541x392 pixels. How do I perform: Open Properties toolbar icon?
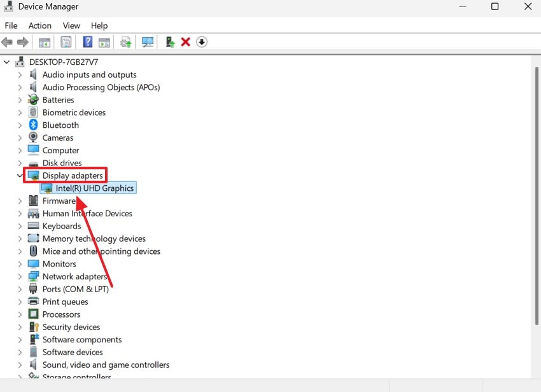[x=66, y=42]
